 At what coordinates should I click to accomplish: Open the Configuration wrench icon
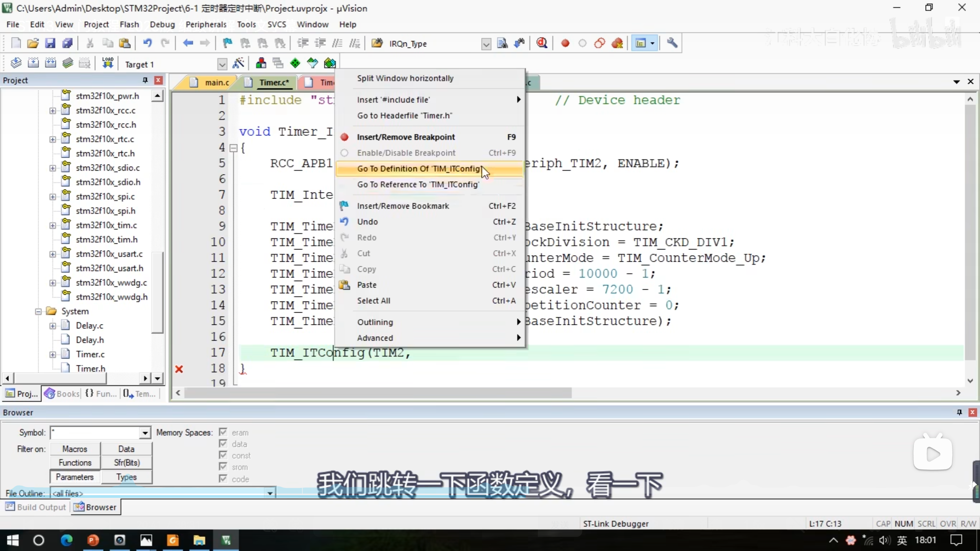pyautogui.click(x=672, y=43)
